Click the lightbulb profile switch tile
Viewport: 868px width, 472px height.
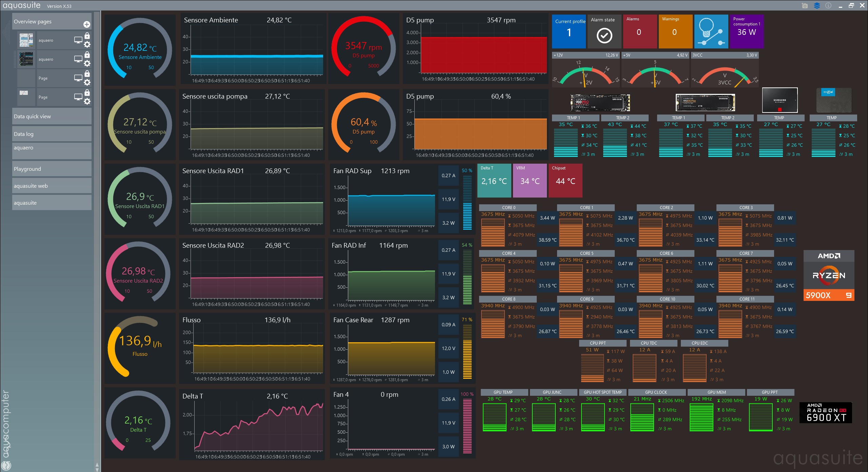click(711, 32)
